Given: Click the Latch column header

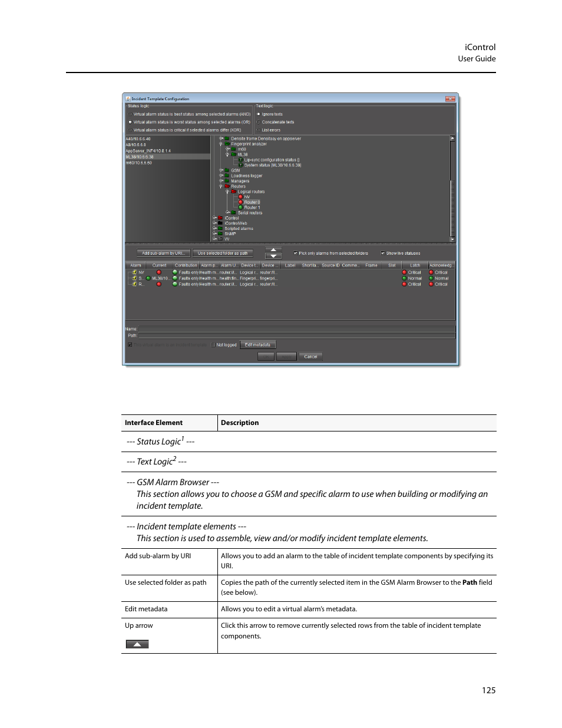Looking at the screenshot, I should [x=415, y=265].
